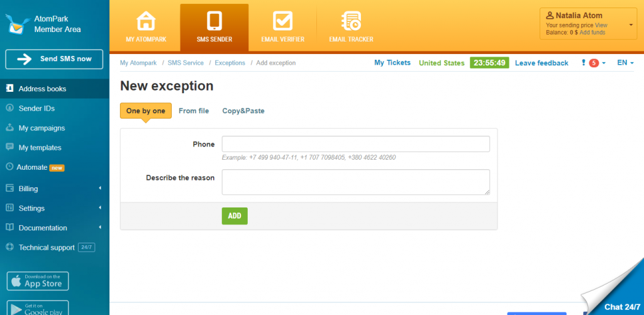The width and height of the screenshot is (644, 315).
Task: Click the Automate clock icon
Action: [9, 167]
